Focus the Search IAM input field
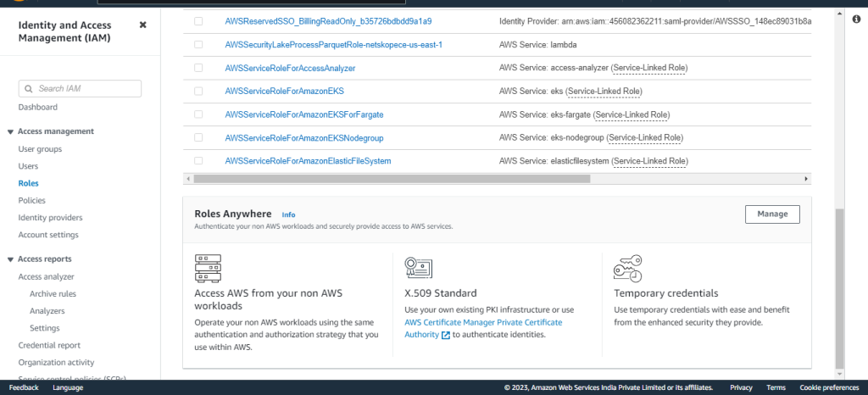Screen dimensions: 868x395 tap(80, 88)
